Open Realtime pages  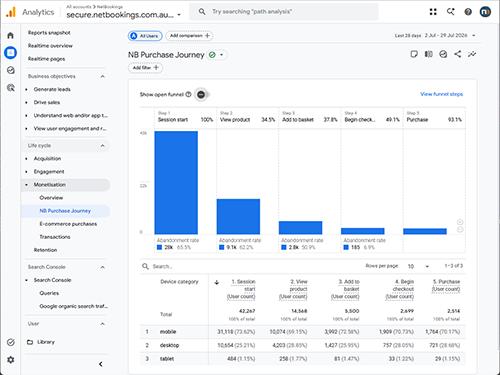(x=46, y=59)
